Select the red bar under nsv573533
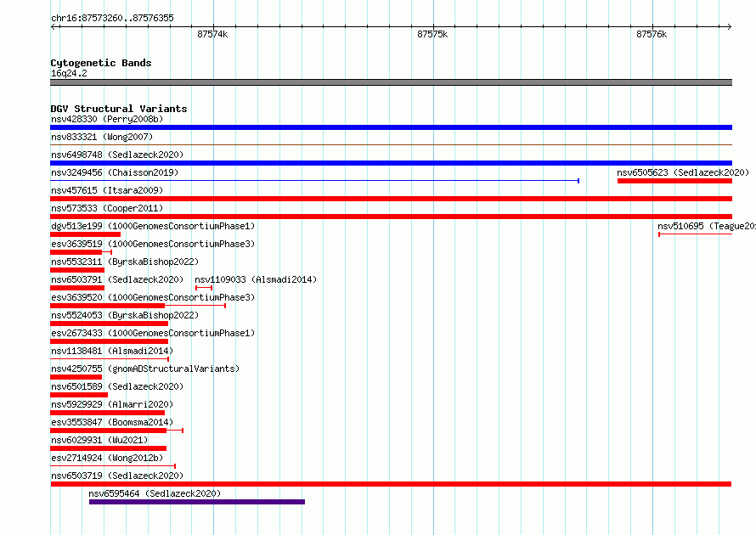The width and height of the screenshot is (756, 535). 391,217
